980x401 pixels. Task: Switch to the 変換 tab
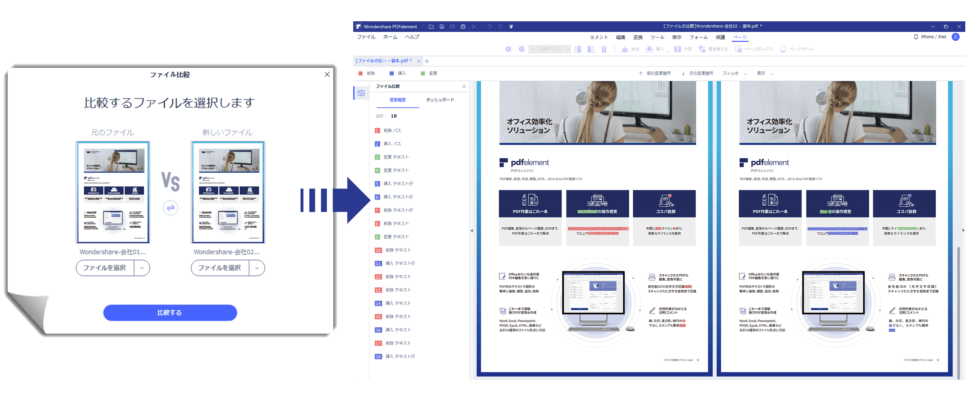638,37
